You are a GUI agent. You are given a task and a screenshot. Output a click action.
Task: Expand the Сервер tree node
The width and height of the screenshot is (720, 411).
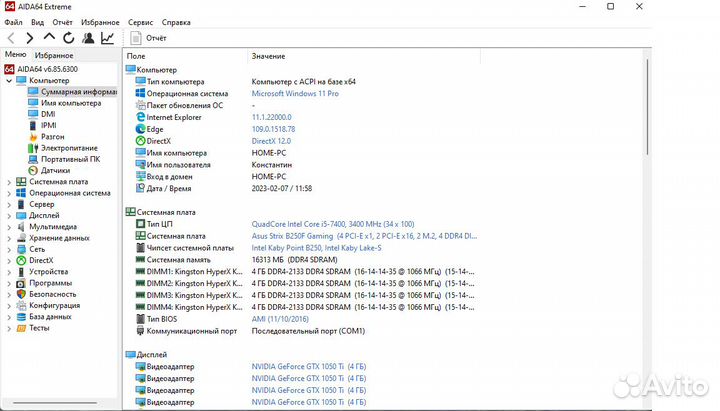click(x=9, y=205)
